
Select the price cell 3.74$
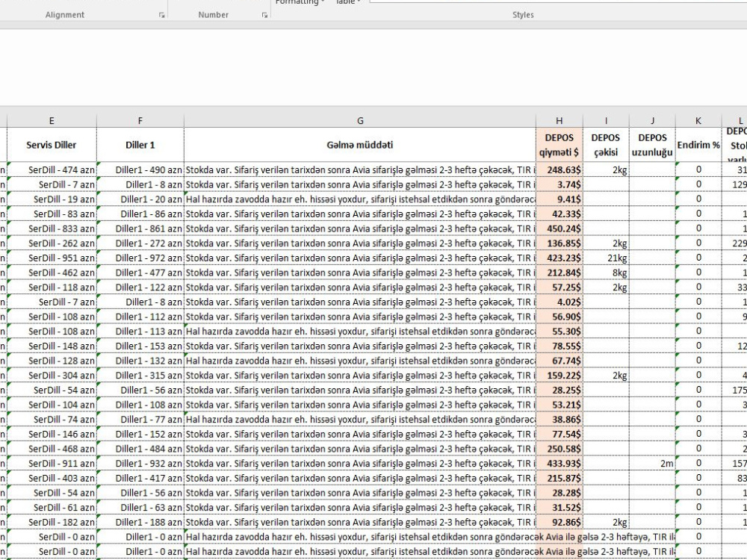(560, 184)
